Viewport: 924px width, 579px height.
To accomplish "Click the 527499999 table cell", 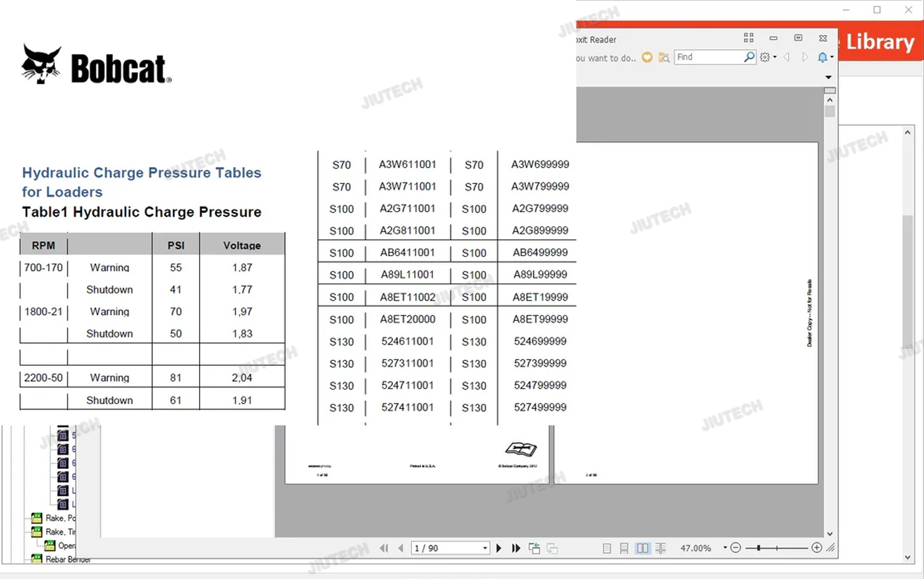I will pos(540,407).
